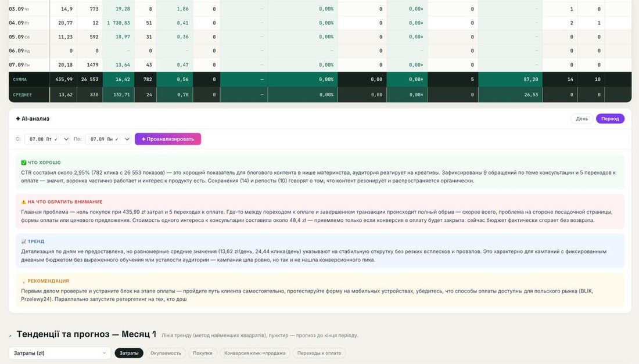Open the start date dropdown 07.08 Пт

(x=47, y=139)
